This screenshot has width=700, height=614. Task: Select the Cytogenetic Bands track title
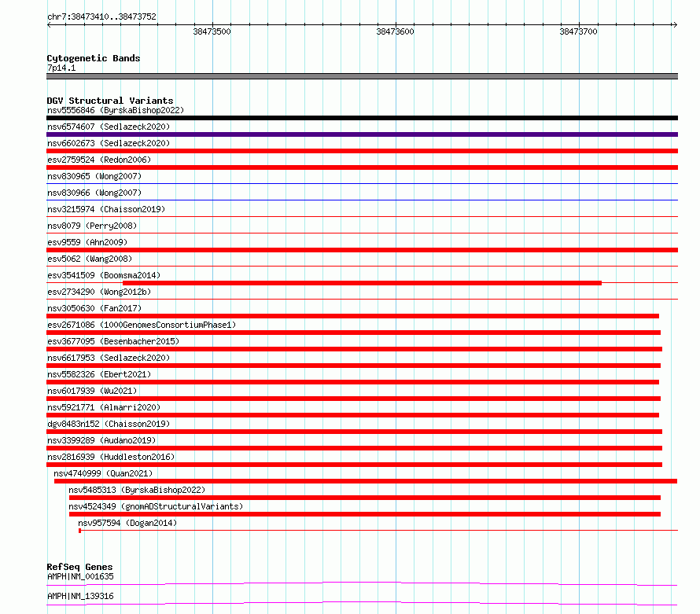pos(94,58)
